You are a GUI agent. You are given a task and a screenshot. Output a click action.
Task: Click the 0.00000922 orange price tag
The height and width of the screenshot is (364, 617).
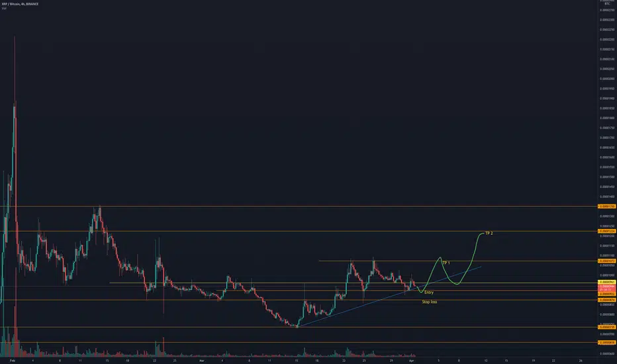[607, 294]
